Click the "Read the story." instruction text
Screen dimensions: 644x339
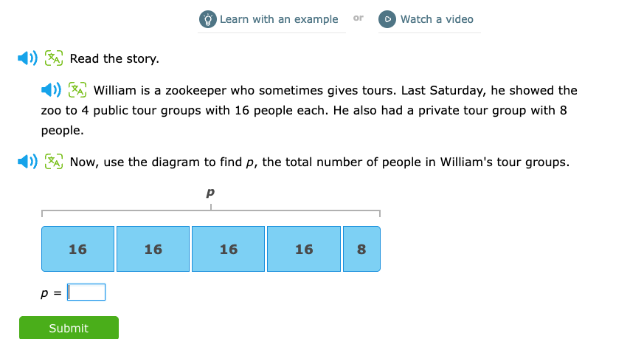[114, 58]
